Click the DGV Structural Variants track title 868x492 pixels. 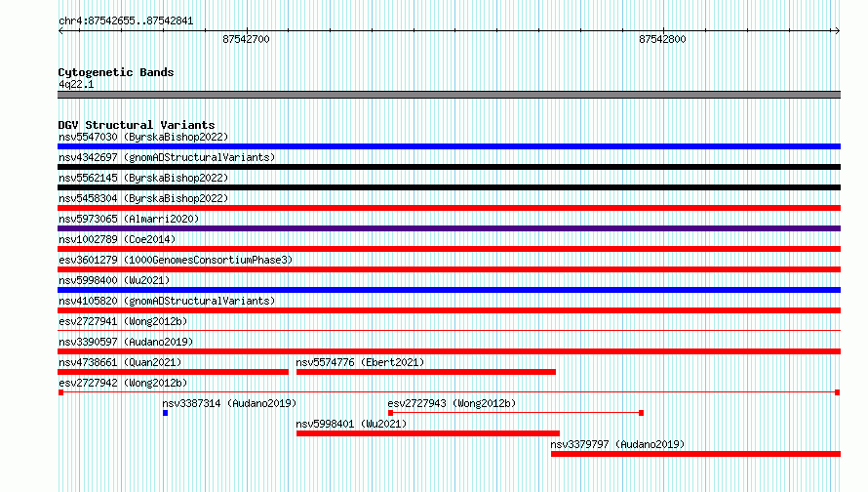pyautogui.click(x=137, y=125)
